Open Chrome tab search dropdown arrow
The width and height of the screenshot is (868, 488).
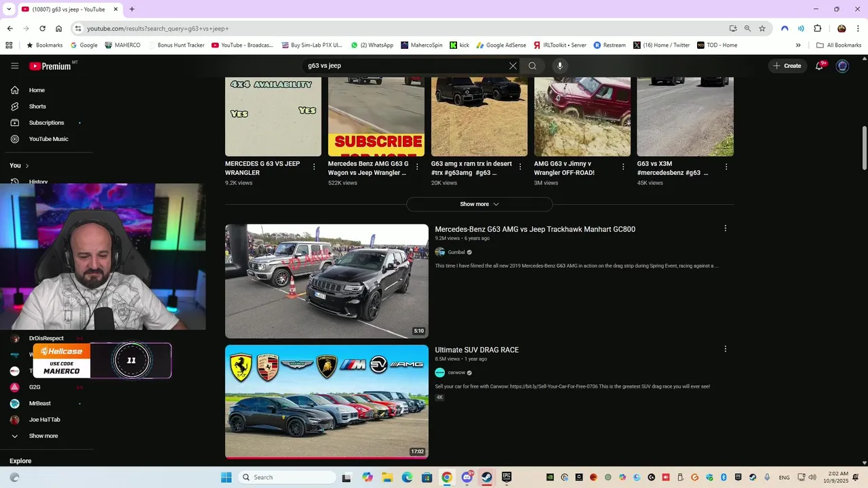click(9, 9)
